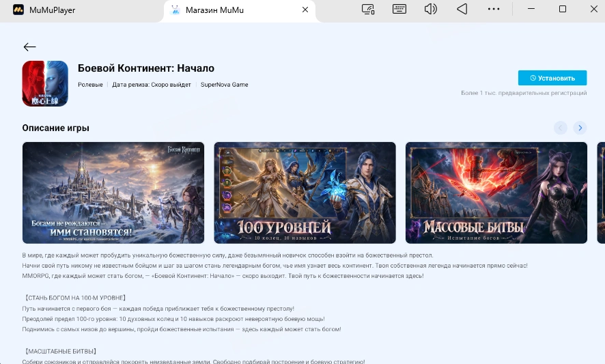Minimize the MuMuPlayer window
This screenshot has height=364, width=605.
[531, 9]
